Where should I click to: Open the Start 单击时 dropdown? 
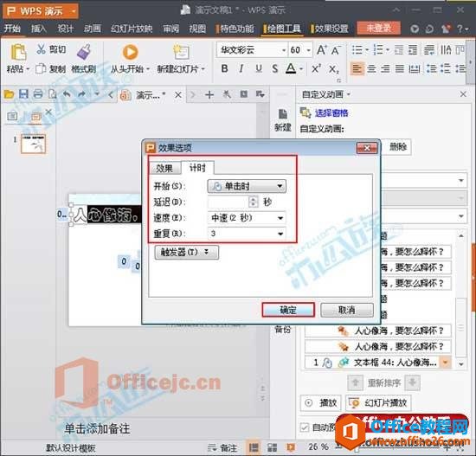tap(247, 186)
